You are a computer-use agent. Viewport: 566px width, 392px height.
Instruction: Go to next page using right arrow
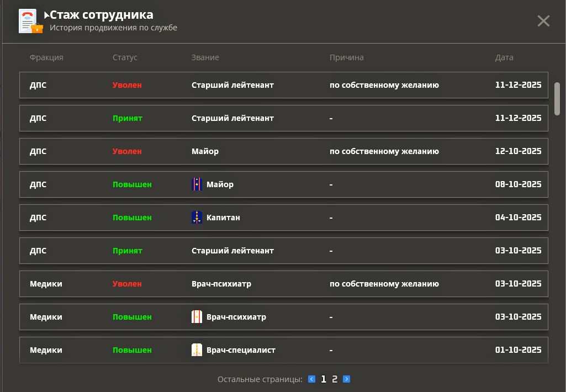click(346, 379)
